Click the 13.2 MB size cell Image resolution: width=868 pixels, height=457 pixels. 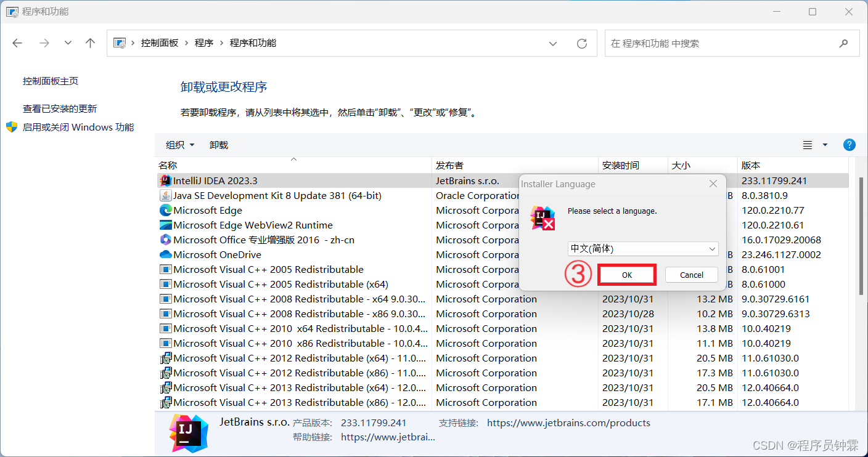tap(714, 299)
